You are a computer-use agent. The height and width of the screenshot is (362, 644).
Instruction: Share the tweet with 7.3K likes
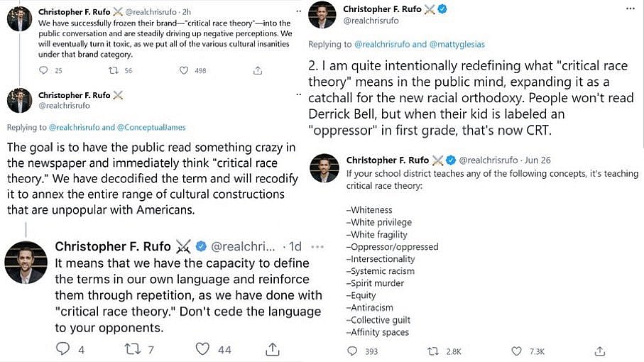point(601,351)
